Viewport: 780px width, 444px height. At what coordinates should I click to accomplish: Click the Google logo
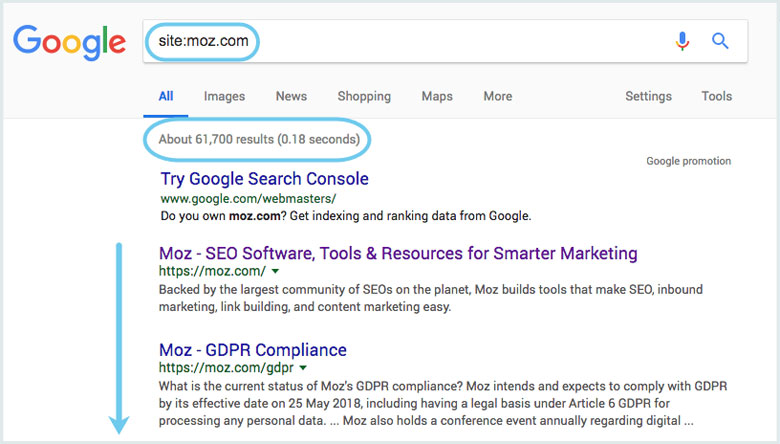[70, 42]
